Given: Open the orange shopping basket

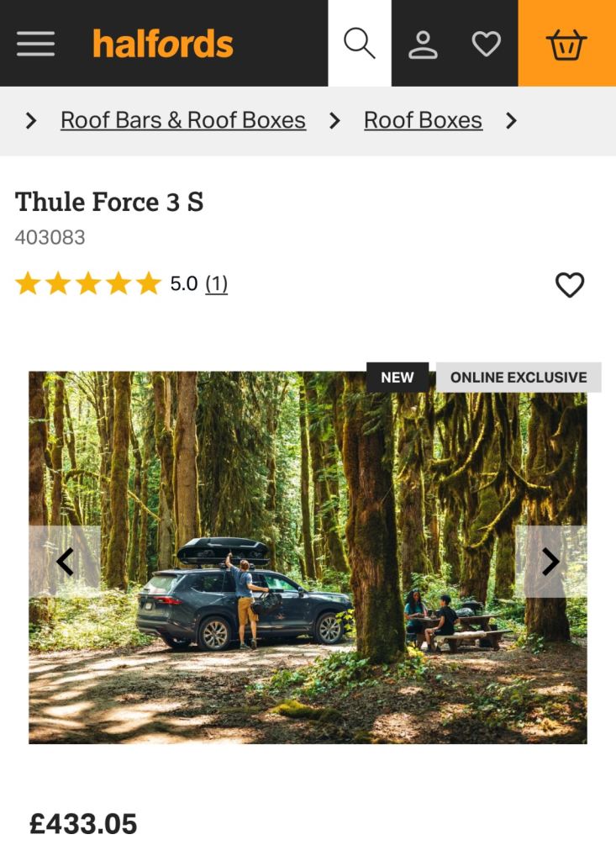Looking at the screenshot, I should click(566, 43).
